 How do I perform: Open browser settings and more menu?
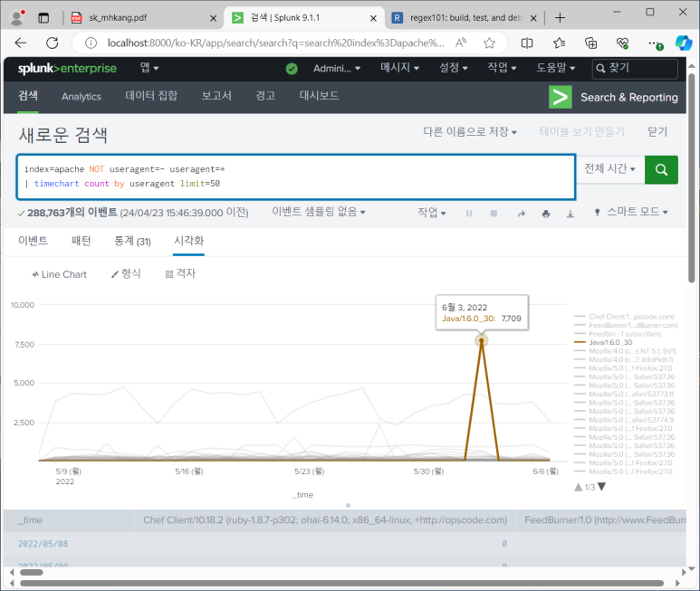tap(655, 43)
